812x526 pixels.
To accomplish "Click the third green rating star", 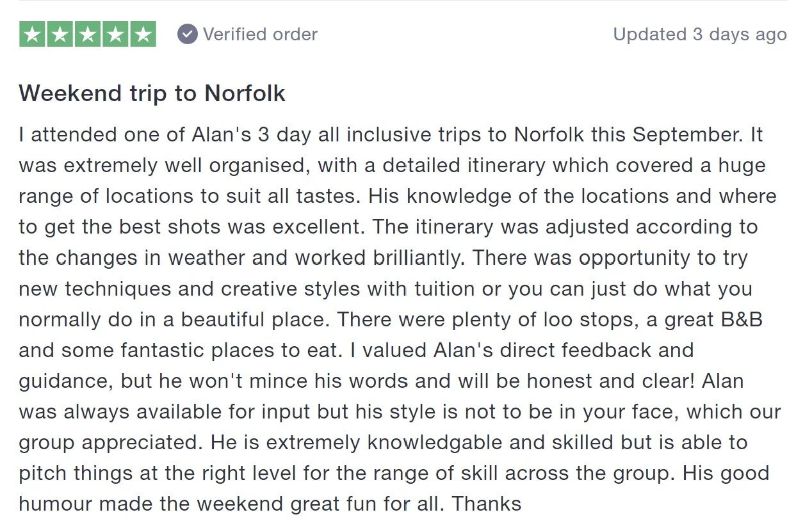I will 88,35.
